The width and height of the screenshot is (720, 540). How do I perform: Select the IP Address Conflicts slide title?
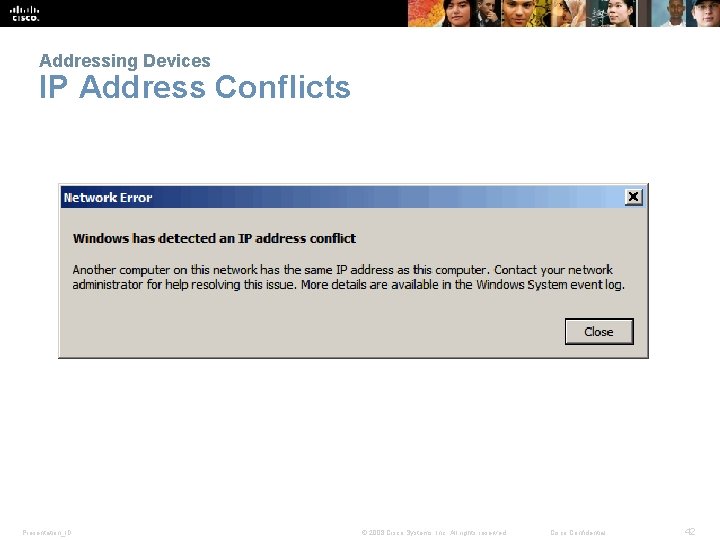195,86
